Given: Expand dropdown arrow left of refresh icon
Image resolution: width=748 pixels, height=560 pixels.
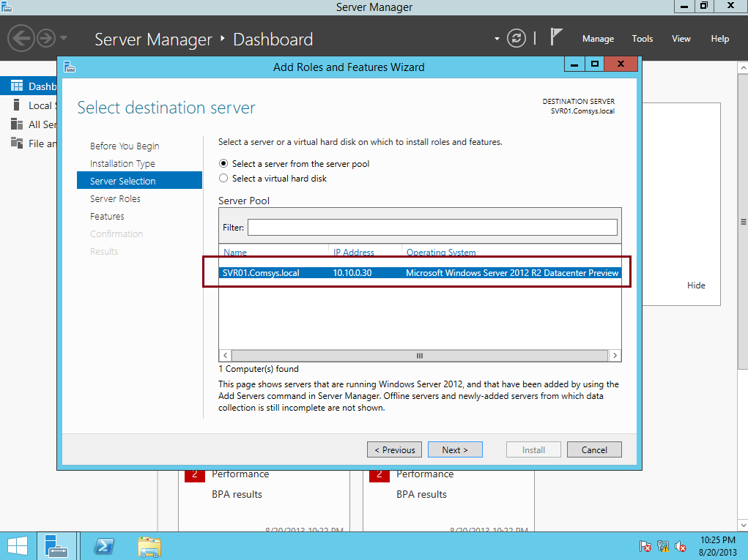Looking at the screenshot, I should tap(497, 39).
